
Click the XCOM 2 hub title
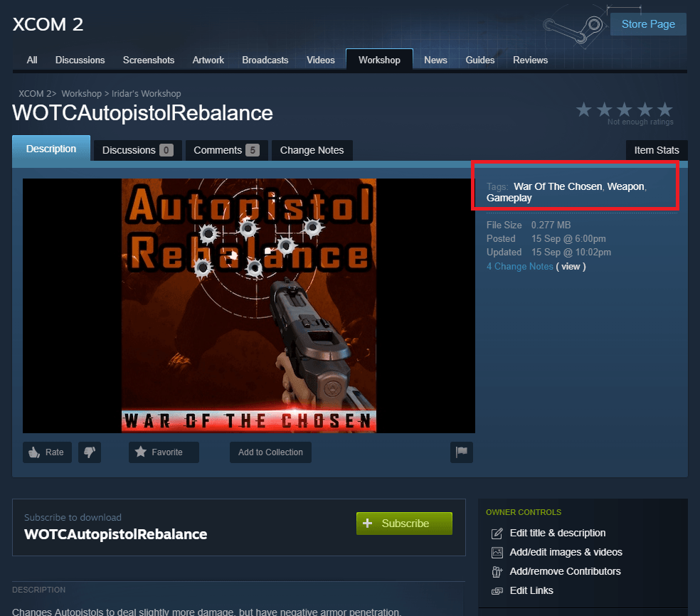[x=48, y=25]
